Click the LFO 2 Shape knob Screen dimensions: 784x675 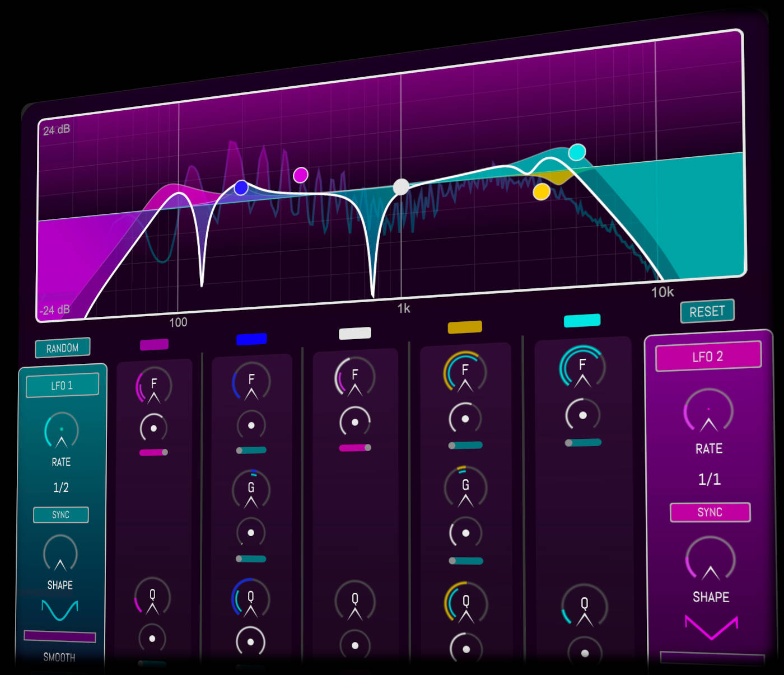click(710, 560)
